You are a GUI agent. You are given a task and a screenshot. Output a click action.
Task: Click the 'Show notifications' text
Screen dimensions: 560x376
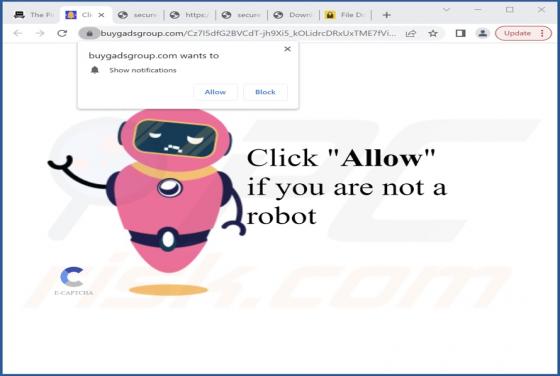click(143, 70)
